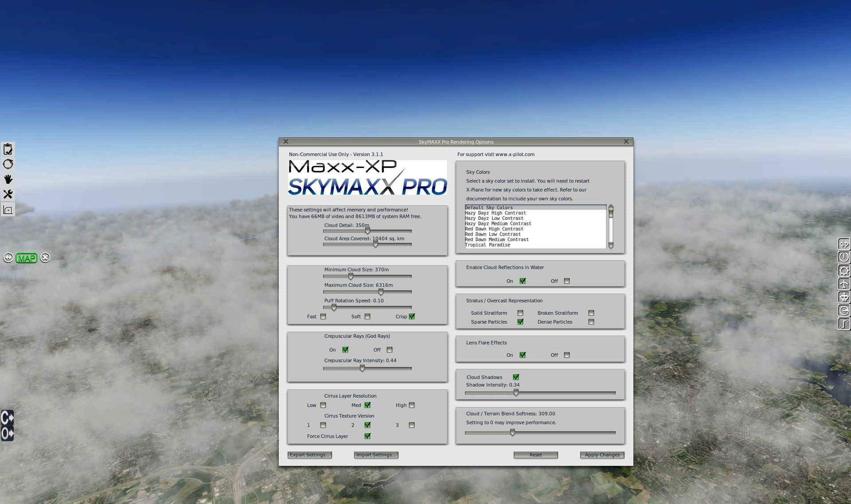Click the power symbol icon on right
This screenshot has width=851, height=504.
coord(844,258)
